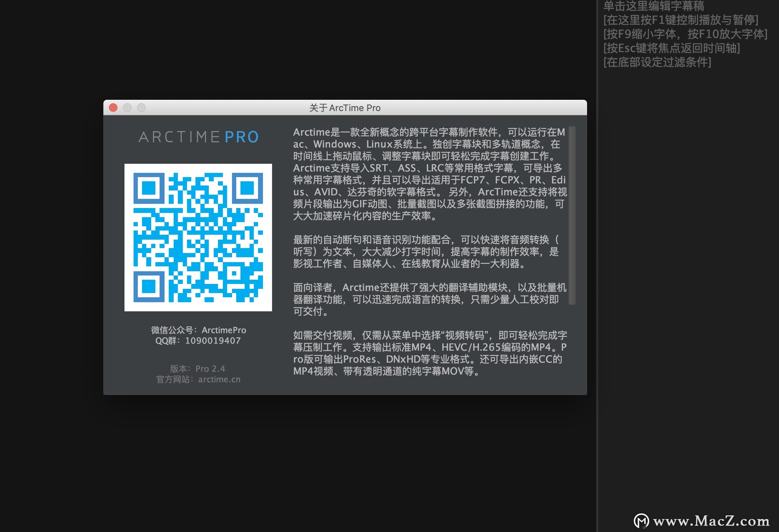Close the 关于 ArcTime Pro dialog
The height and width of the screenshot is (532, 779).
tap(113, 107)
